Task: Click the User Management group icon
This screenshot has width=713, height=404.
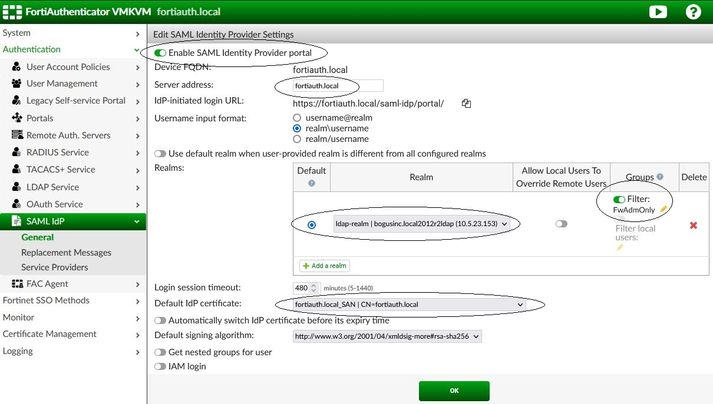Action: [16, 83]
